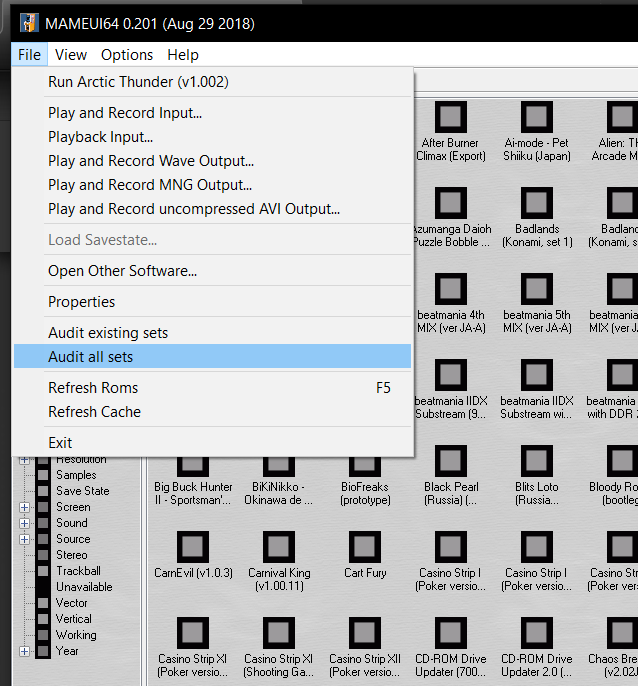This screenshot has height=686, width=638.
Task: Select beatmania 5th MIX (ver JA-A) icon
Action: (537, 289)
